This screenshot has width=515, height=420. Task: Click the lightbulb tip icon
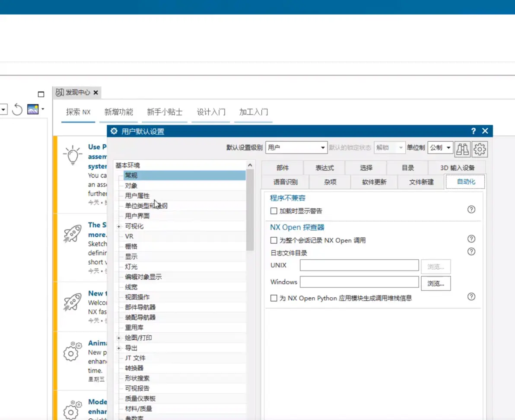[73, 155]
